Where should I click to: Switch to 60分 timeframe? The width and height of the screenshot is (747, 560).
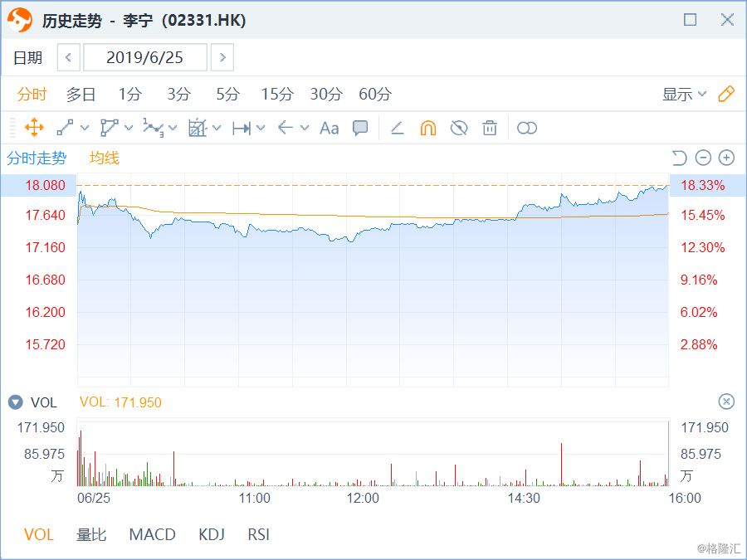tap(375, 94)
